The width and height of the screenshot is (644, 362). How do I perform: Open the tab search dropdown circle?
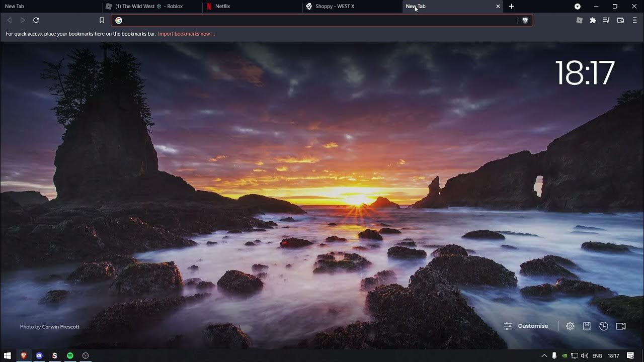point(578,7)
